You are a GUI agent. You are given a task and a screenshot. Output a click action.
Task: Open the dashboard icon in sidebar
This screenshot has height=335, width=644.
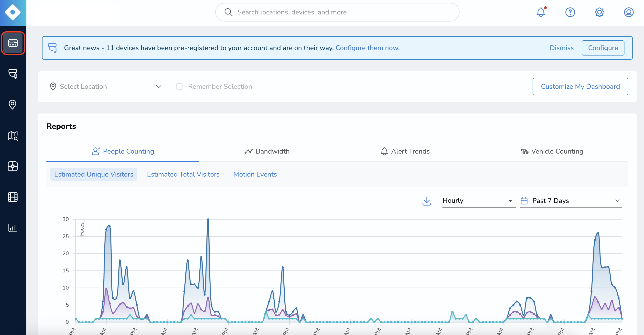[13, 43]
